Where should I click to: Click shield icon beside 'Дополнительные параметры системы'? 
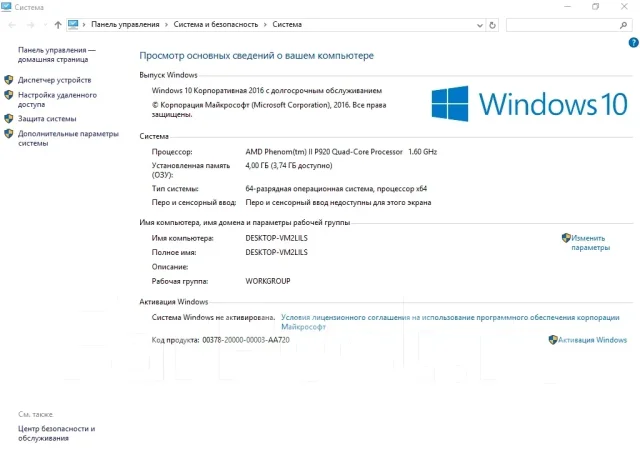9,133
